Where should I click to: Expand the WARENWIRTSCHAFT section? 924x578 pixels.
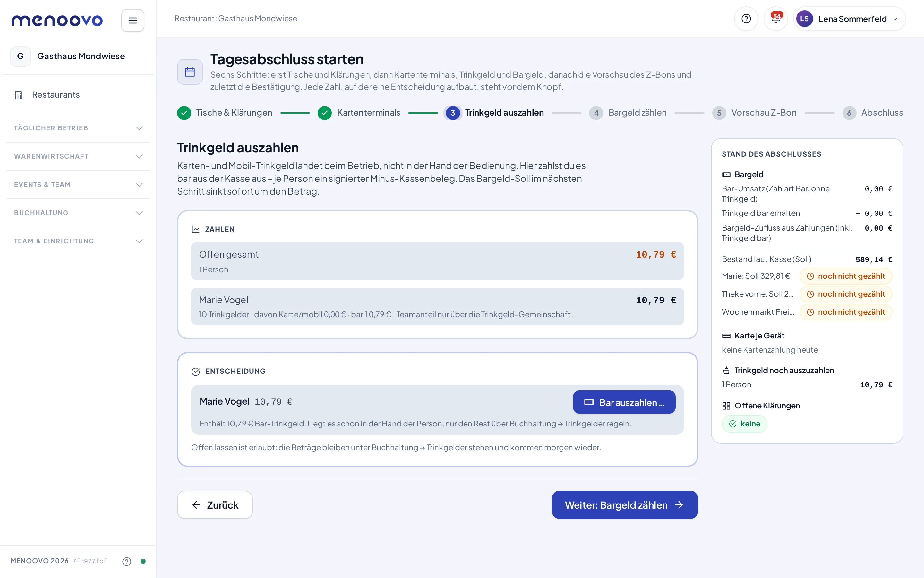[78, 156]
